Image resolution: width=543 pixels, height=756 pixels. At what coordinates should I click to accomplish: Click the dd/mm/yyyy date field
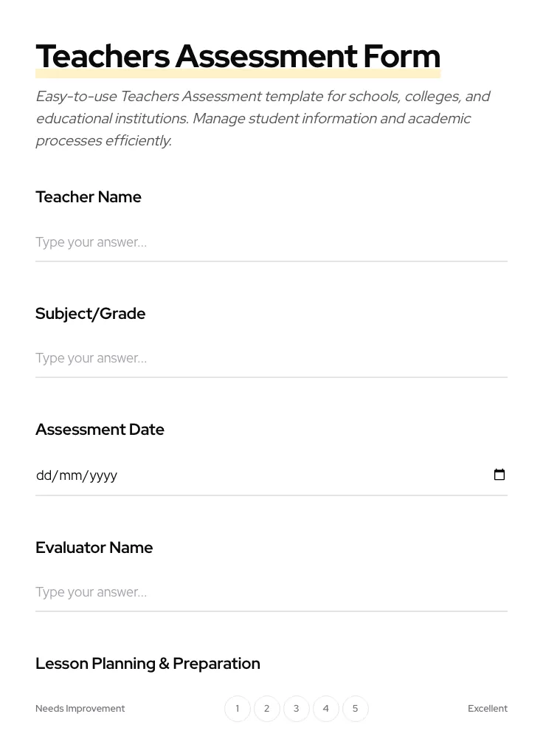click(x=221, y=475)
